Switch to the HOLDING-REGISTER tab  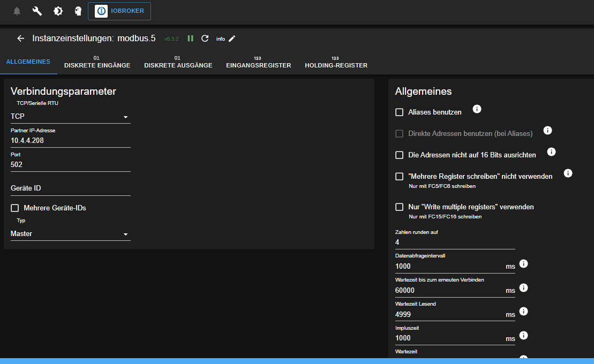pyautogui.click(x=336, y=65)
